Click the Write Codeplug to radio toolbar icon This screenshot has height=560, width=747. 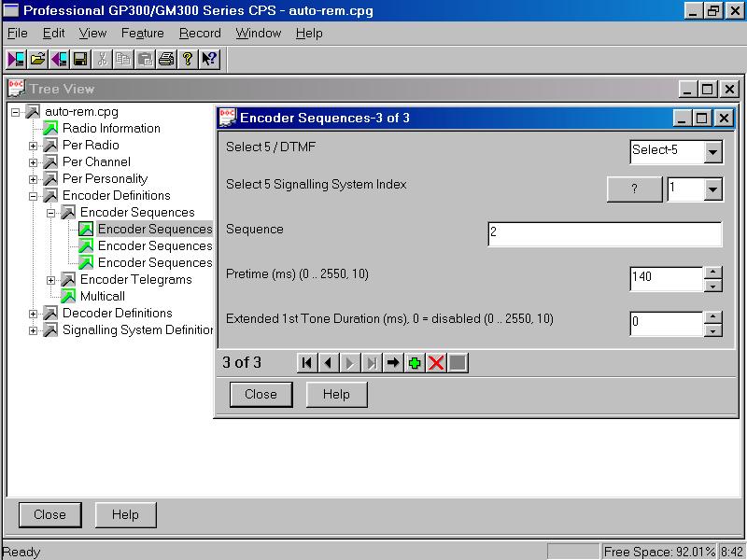[59, 59]
